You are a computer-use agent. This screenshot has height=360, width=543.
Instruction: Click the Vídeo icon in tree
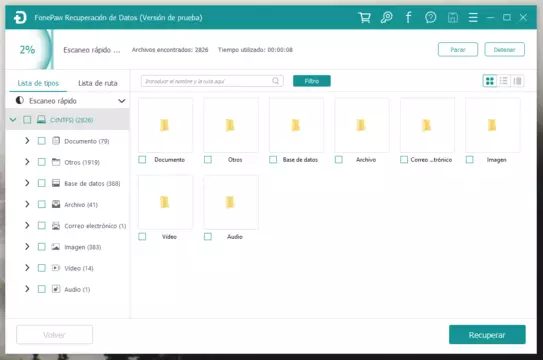coord(56,268)
